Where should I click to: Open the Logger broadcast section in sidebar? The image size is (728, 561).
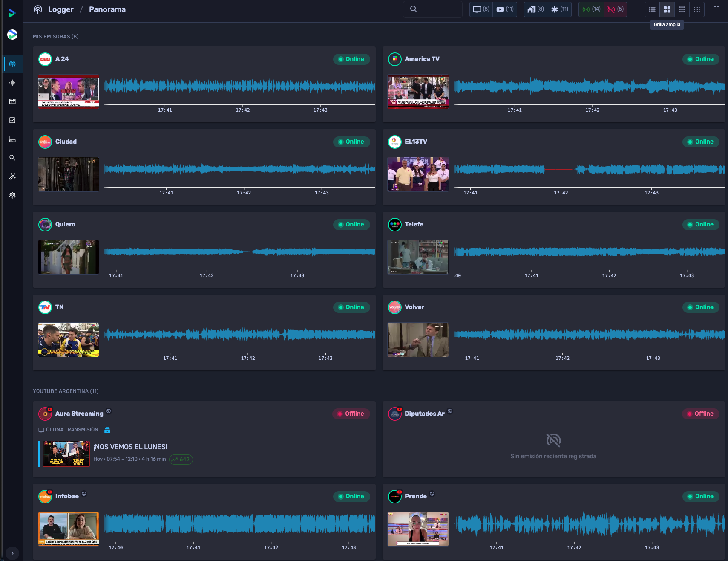point(12,64)
